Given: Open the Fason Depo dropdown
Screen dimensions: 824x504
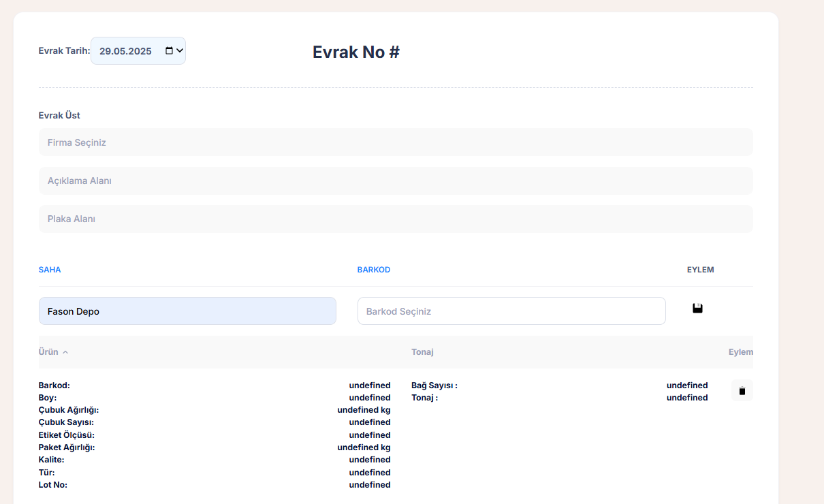Looking at the screenshot, I should coord(187,311).
